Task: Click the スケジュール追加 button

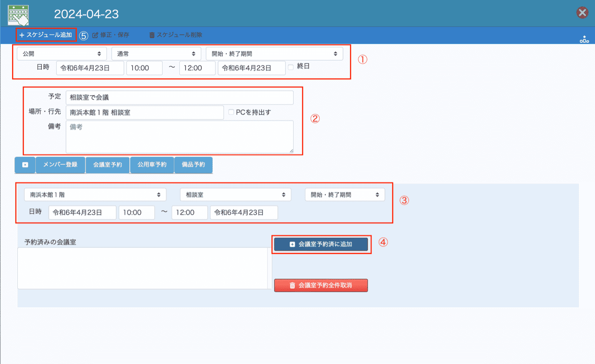Action: tap(46, 35)
